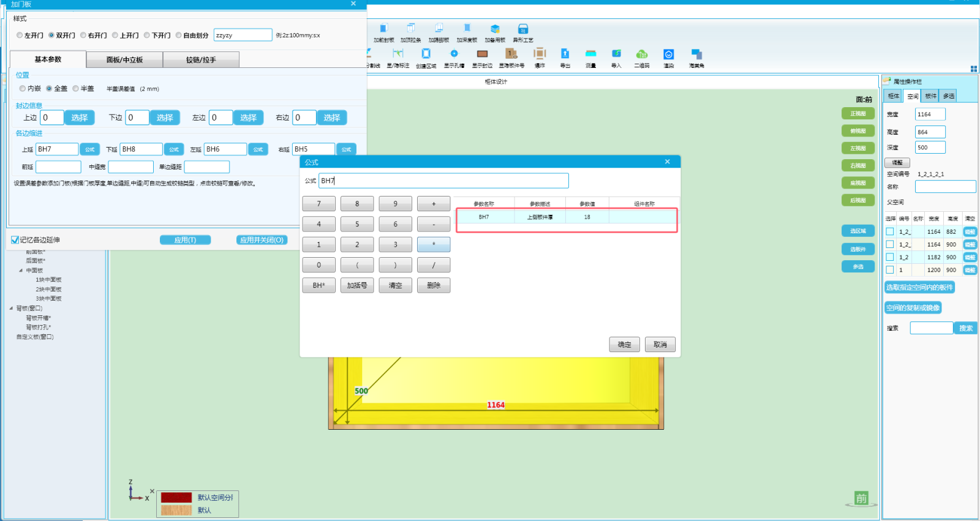Toggle 显/隐标注 annotation display icon

(x=398, y=59)
